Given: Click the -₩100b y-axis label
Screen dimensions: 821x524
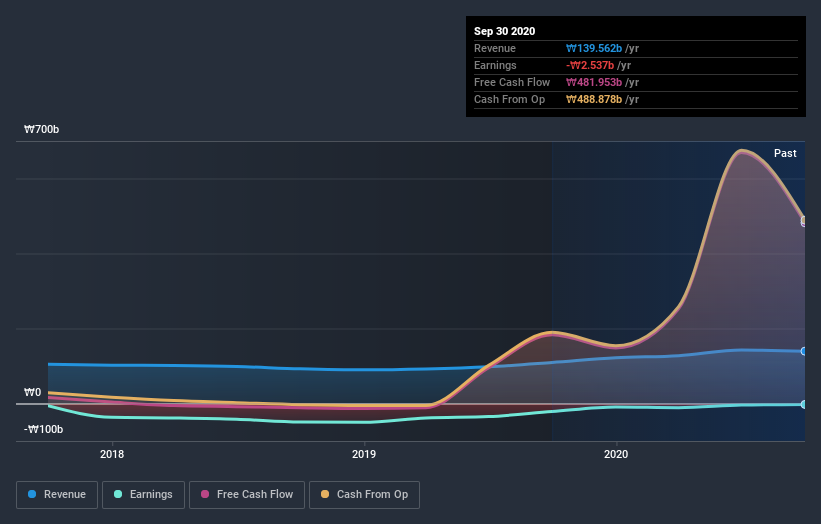Looking at the screenshot, I should coord(43,429).
